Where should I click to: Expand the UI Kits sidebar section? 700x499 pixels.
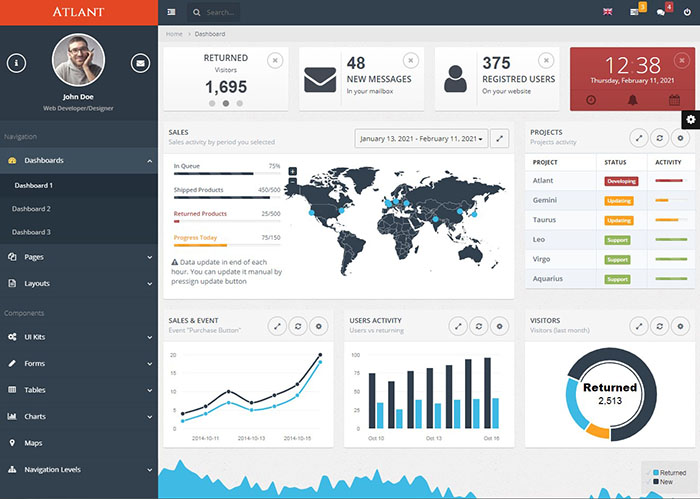tap(78, 337)
